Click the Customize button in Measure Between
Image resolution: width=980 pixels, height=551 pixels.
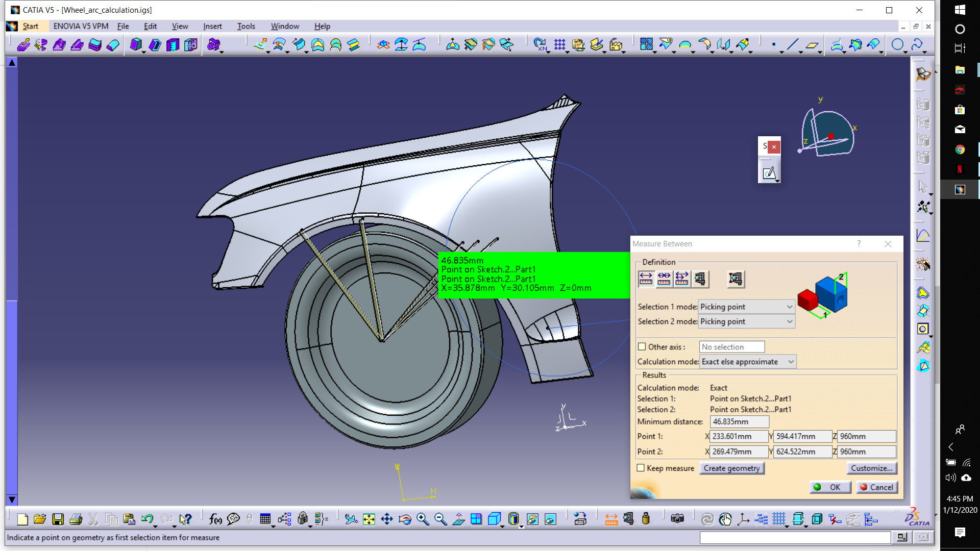[871, 467]
